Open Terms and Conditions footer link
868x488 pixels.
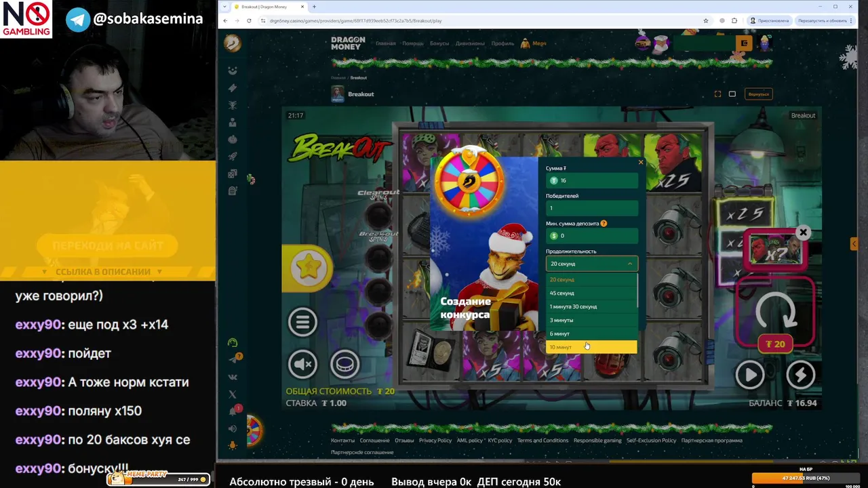click(x=542, y=441)
